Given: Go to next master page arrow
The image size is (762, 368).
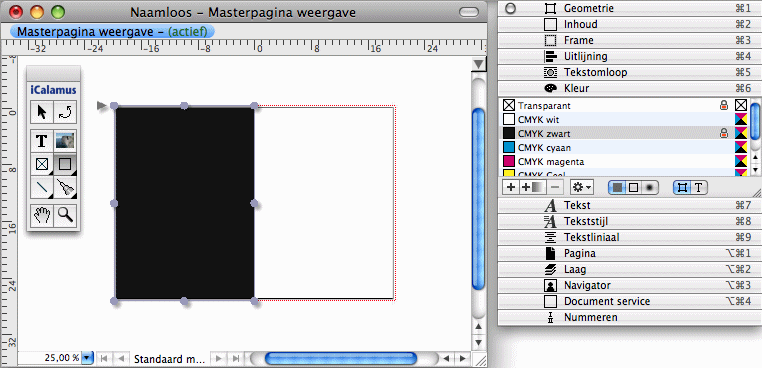Looking at the screenshot, I should 219,359.
